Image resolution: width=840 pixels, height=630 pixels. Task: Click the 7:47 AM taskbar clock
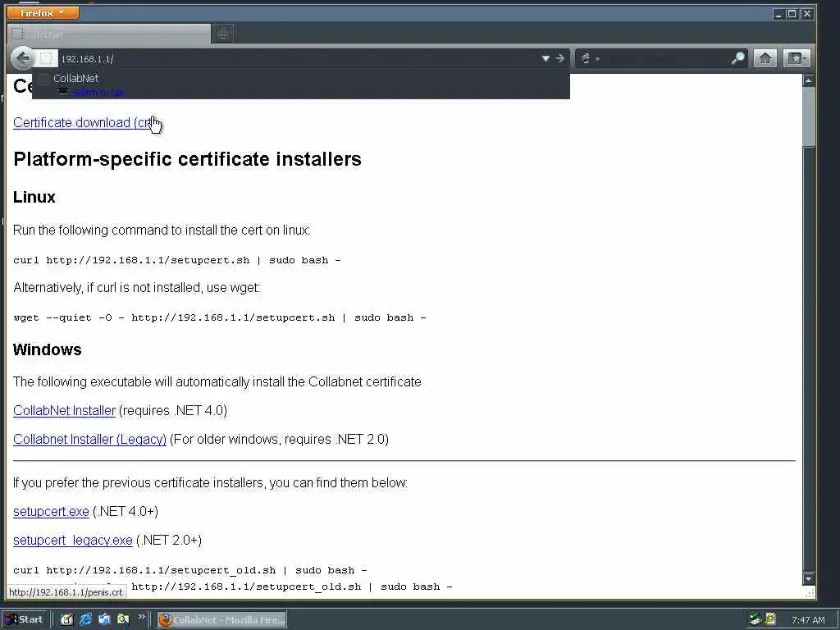coord(808,620)
